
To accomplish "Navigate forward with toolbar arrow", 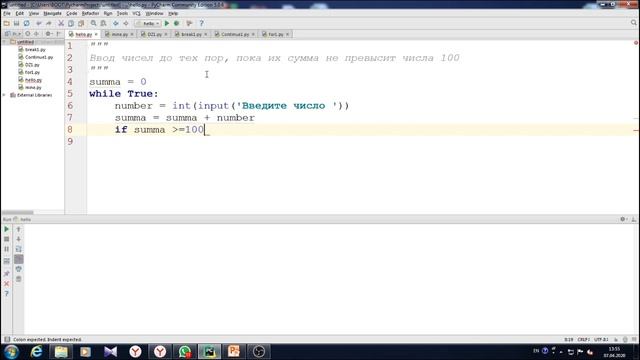I will click(126, 24).
